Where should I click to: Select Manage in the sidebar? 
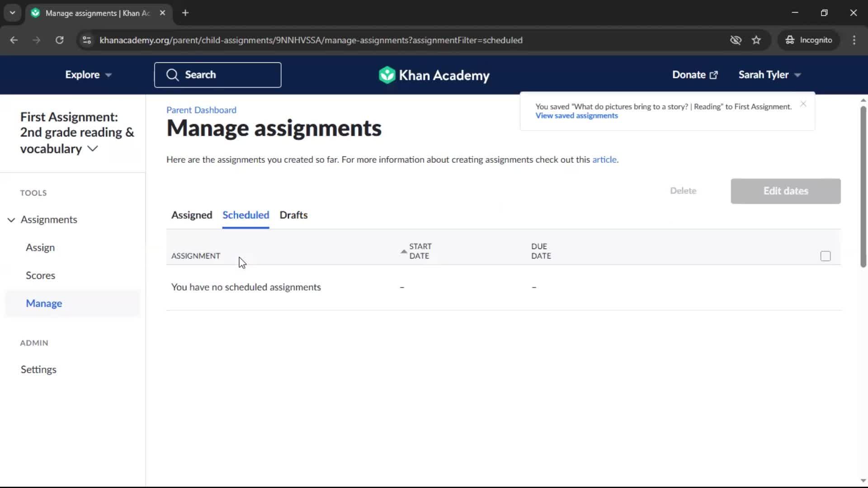click(x=44, y=304)
